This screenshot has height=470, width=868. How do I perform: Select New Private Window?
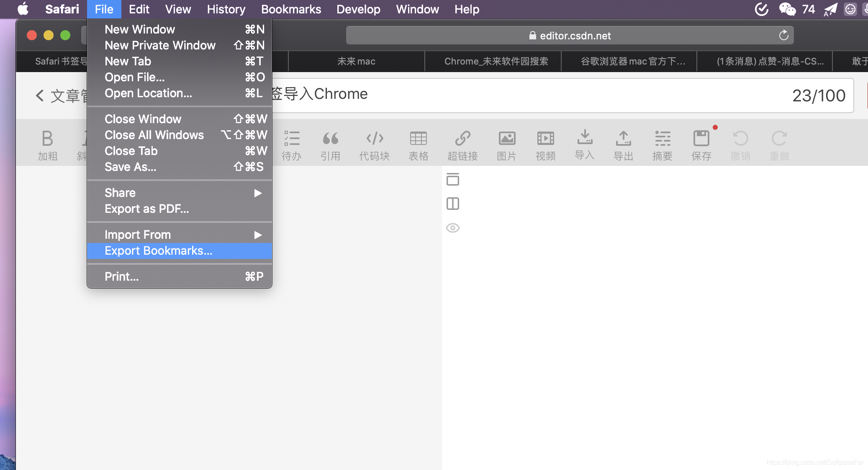[x=180, y=45]
